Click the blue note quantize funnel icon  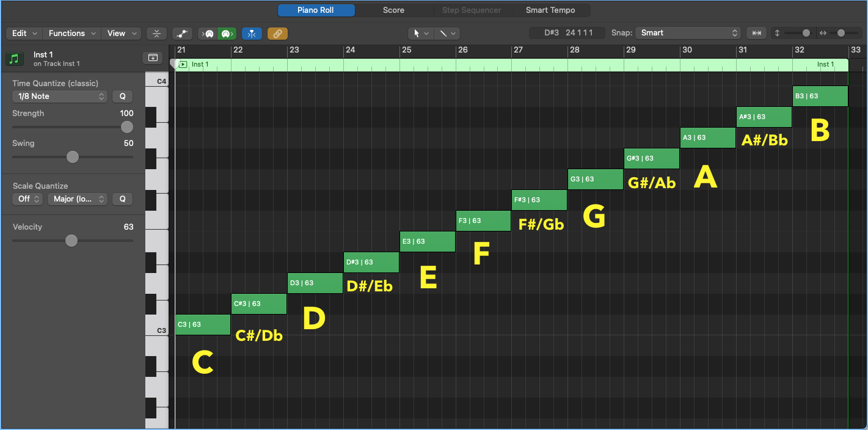point(252,33)
